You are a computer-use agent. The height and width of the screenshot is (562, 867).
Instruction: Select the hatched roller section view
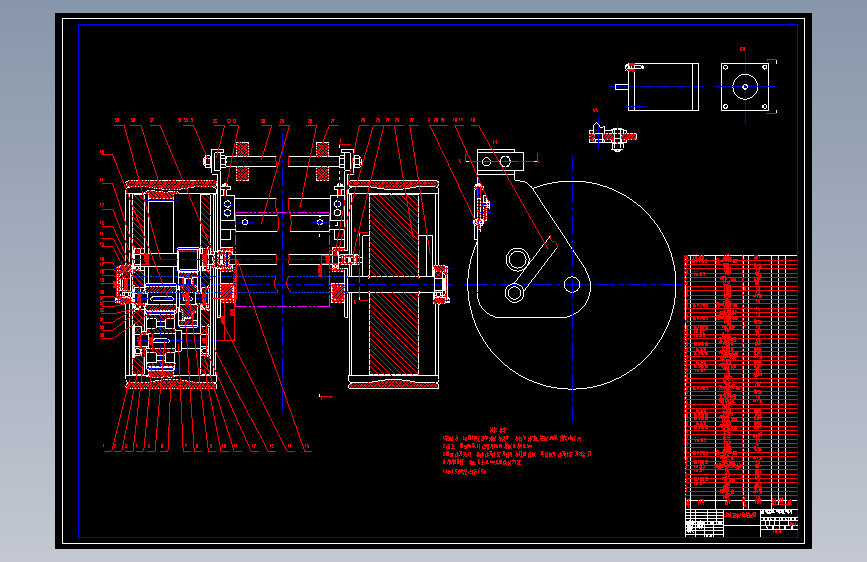point(394,284)
